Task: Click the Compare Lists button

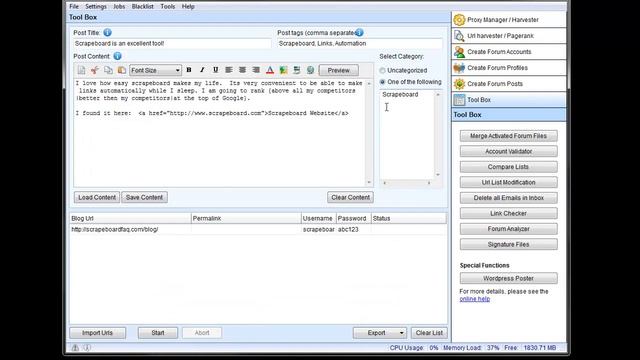Action: coord(509,167)
